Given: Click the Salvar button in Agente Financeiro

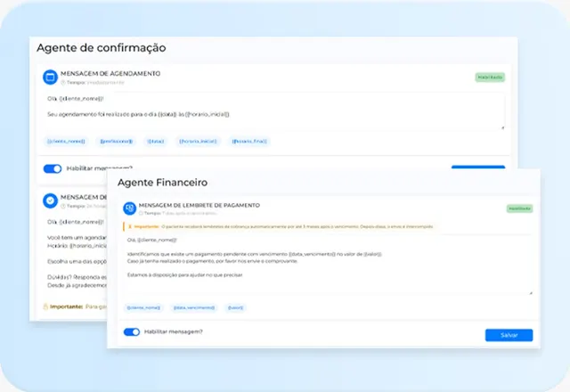Looking at the screenshot, I should click(509, 335).
